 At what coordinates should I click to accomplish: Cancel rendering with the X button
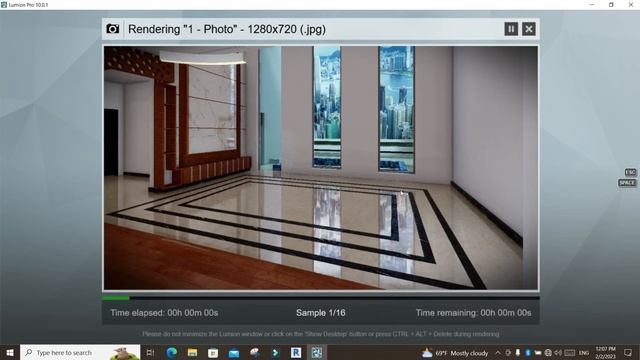coord(529,29)
